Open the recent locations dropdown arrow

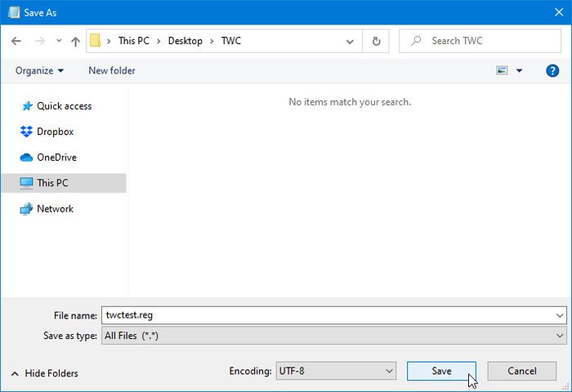pyautogui.click(x=58, y=41)
